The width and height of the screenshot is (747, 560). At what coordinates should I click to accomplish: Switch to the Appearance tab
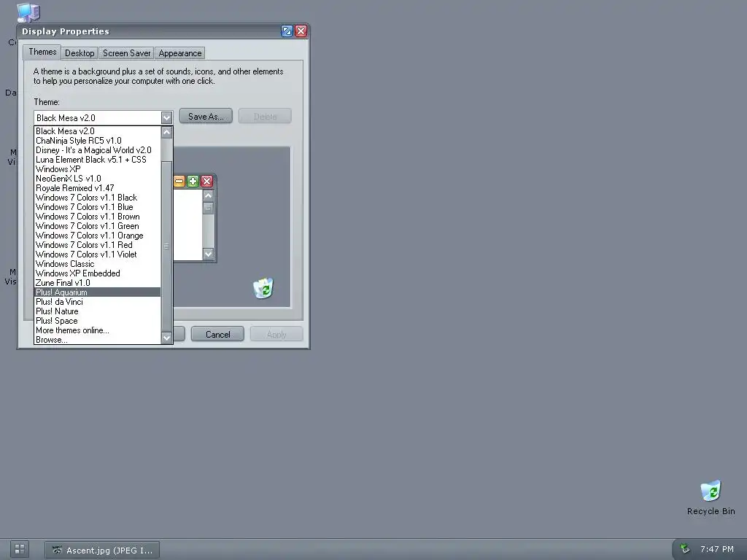coord(180,52)
